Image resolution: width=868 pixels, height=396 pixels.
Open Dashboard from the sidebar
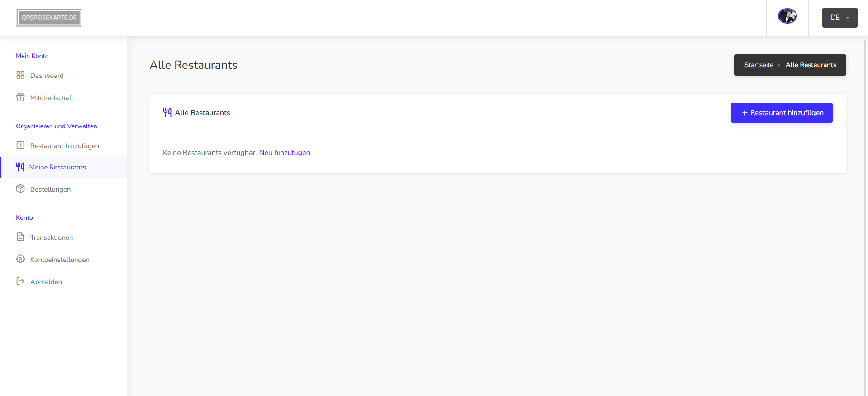coord(47,76)
